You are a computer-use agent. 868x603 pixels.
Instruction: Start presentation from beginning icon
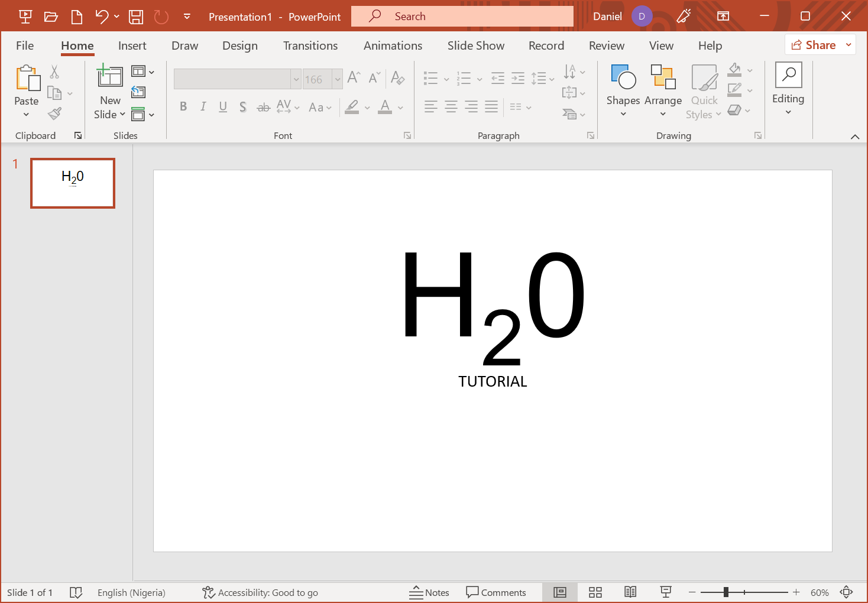coord(25,17)
